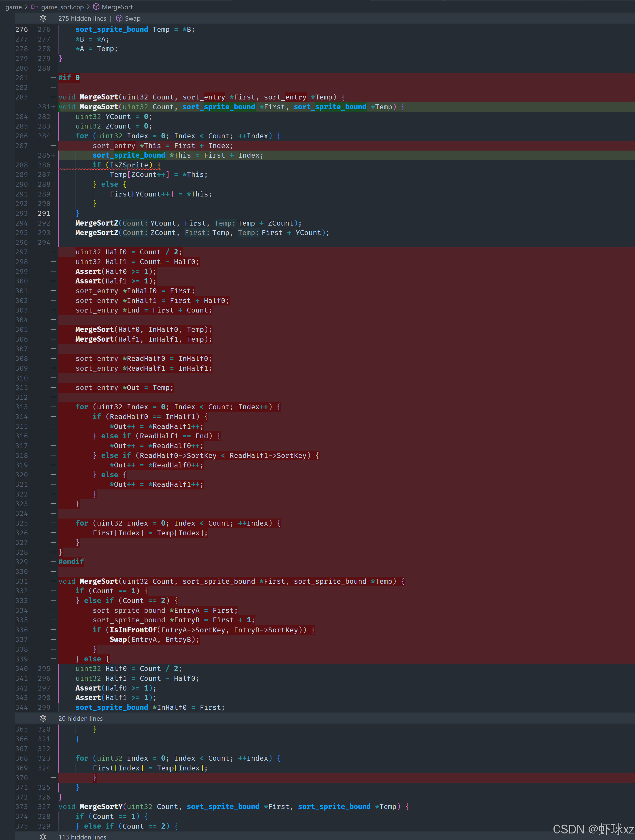Click the 'MergeSort' breadcrumb symbol label
The height and width of the screenshot is (840, 635).
tap(117, 7)
